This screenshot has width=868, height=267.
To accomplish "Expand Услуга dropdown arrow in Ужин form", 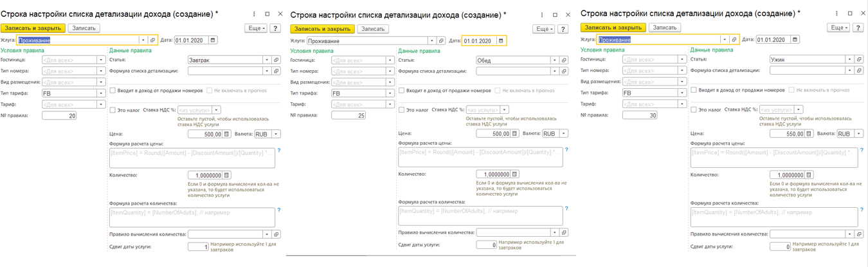I will point(725,40).
